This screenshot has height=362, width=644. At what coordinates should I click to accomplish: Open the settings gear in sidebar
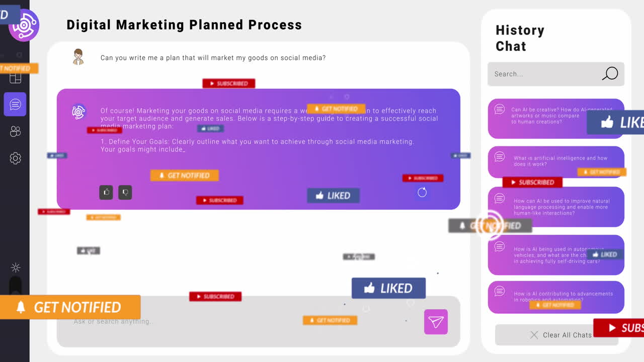pos(15,158)
